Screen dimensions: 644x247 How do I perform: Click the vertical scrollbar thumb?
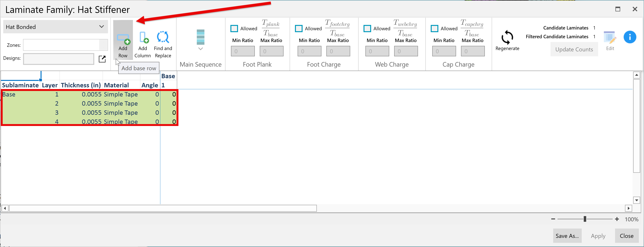(x=637, y=126)
